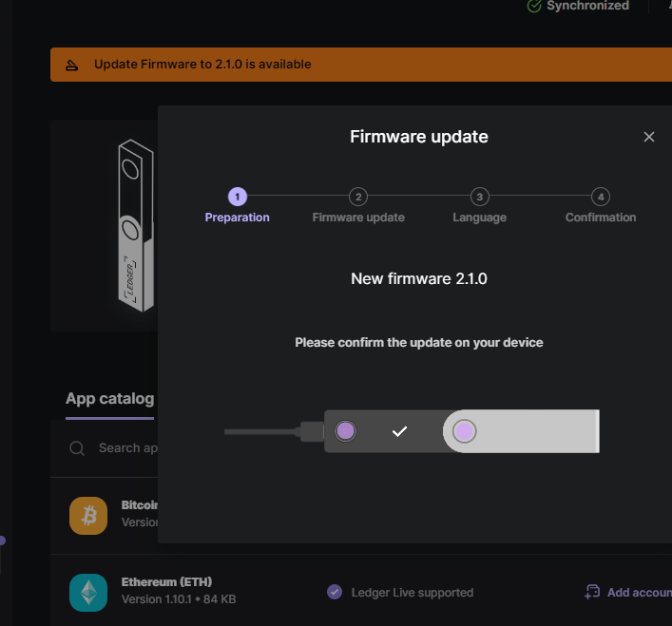The height and width of the screenshot is (626, 672).
Task: Click the white checkmark on device illustration
Action: click(399, 431)
